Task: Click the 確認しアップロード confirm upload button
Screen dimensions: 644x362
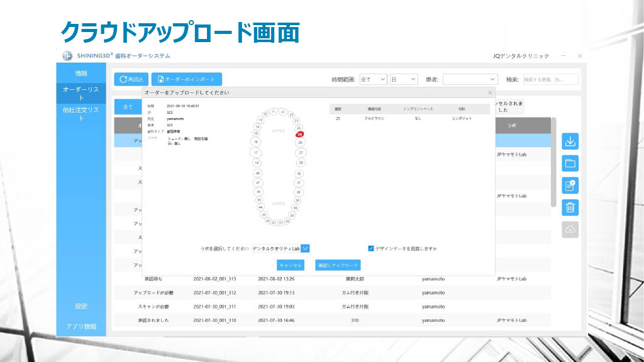Action: tap(338, 265)
